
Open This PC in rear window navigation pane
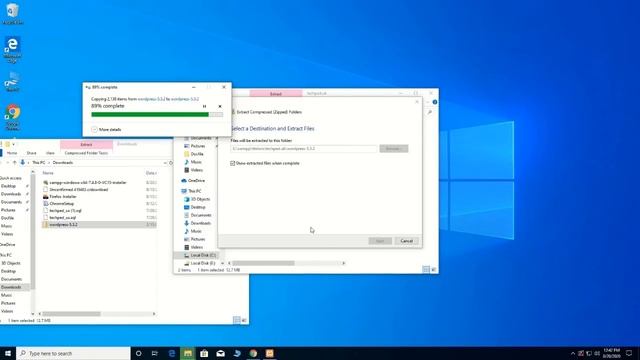[x=192, y=191]
